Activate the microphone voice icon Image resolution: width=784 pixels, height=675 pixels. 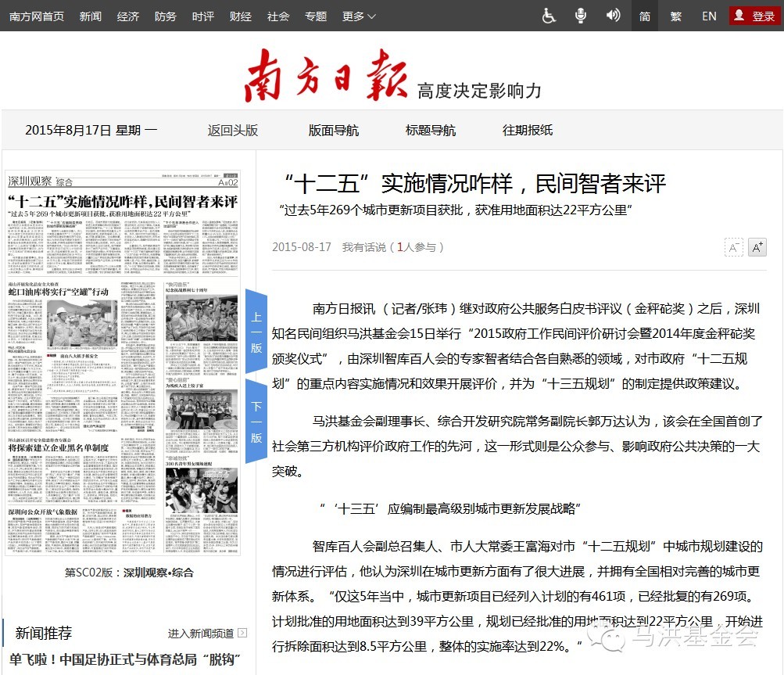point(581,16)
